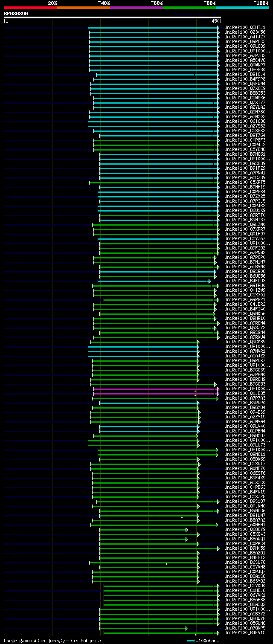Select the label UniRef100_C0PAS4

click(245, 544)
